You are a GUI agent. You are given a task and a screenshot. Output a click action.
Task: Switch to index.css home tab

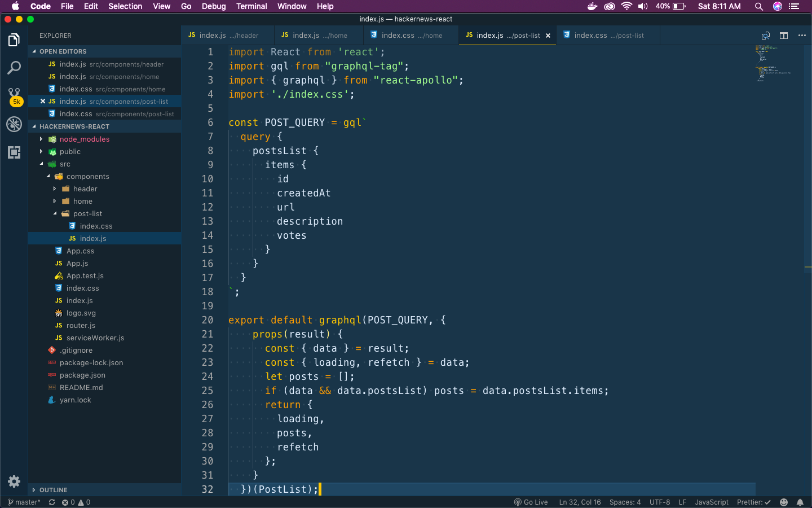pyautogui.click(x=411, y=36)
